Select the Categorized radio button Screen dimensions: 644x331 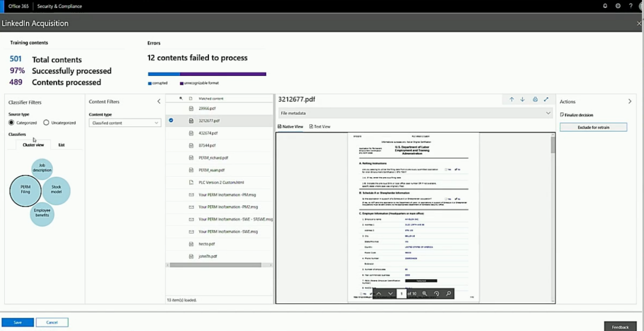click(x=11, y=122)
